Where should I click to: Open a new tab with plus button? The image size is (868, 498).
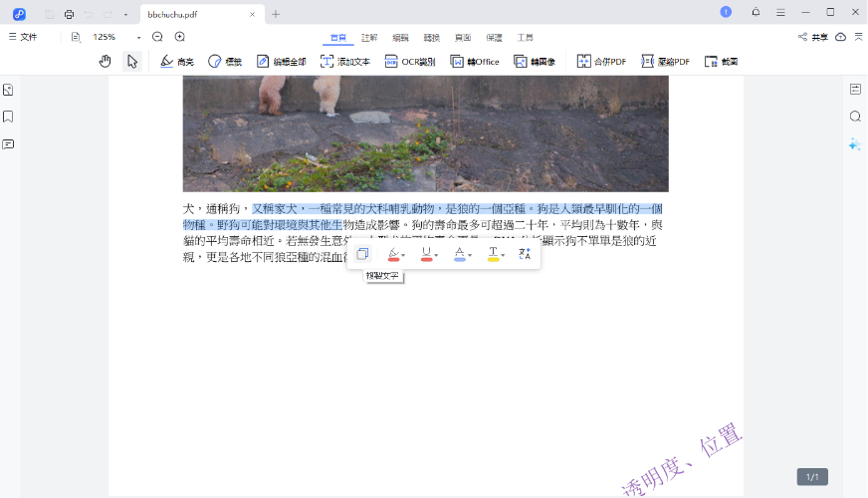276,14
